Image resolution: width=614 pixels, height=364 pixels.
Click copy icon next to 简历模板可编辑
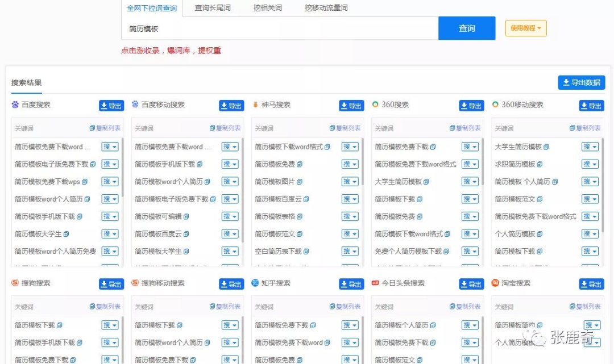click(x=186, y=217)
